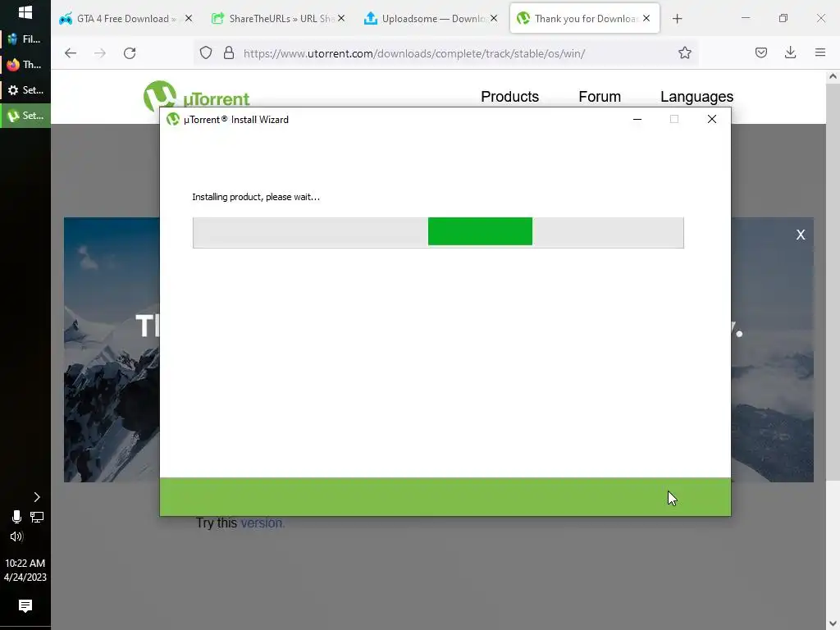Click the page scrollbar up arrow

tap(833, 76)
